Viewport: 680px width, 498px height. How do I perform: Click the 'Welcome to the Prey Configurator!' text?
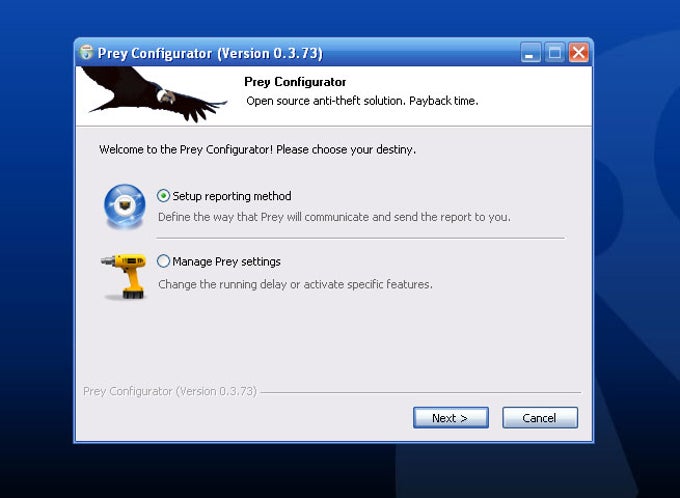point(257,150)
